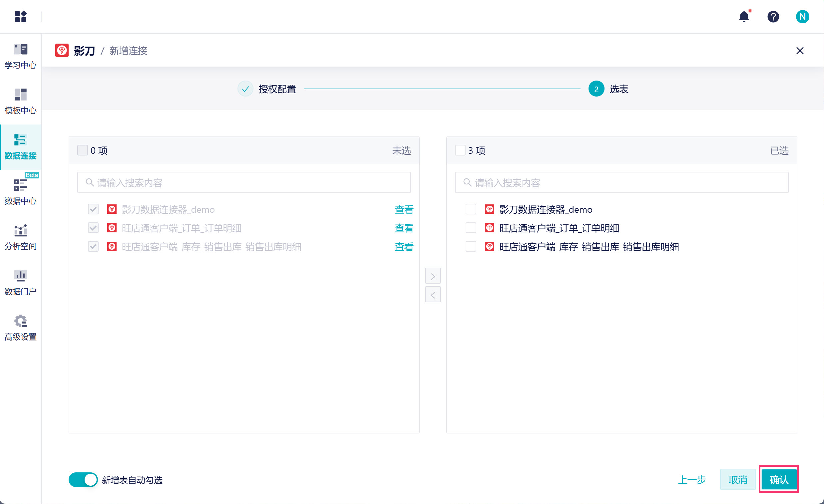The width and height of the screenshot is (824, 504).
Task: Click the search magnifier in 未选 panel
Action: [x=90, y=182]
